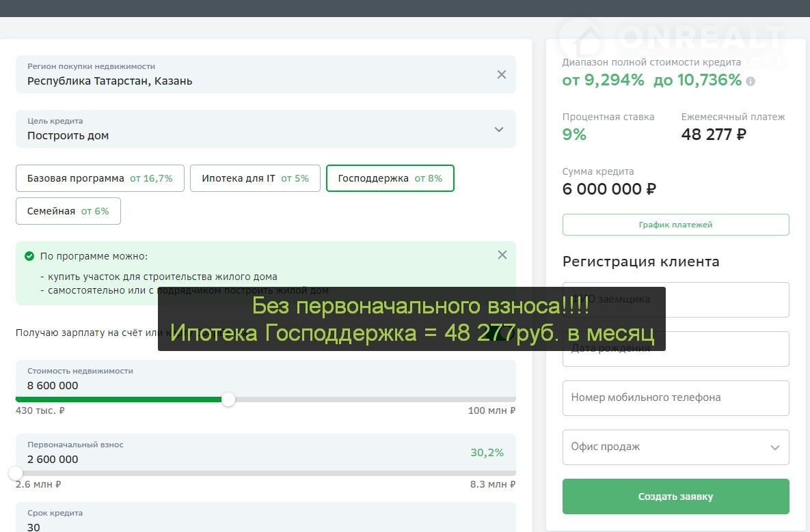Viewport: 810px width, 532px height.
Task: Edit the down payment amount 2 600 000
Action: [x=53, y=459]
